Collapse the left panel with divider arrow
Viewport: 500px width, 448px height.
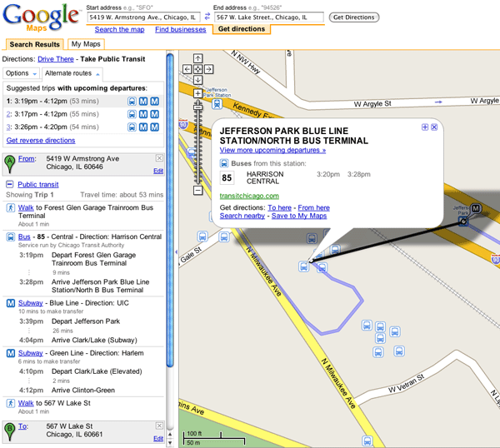[x=176, y=251]
